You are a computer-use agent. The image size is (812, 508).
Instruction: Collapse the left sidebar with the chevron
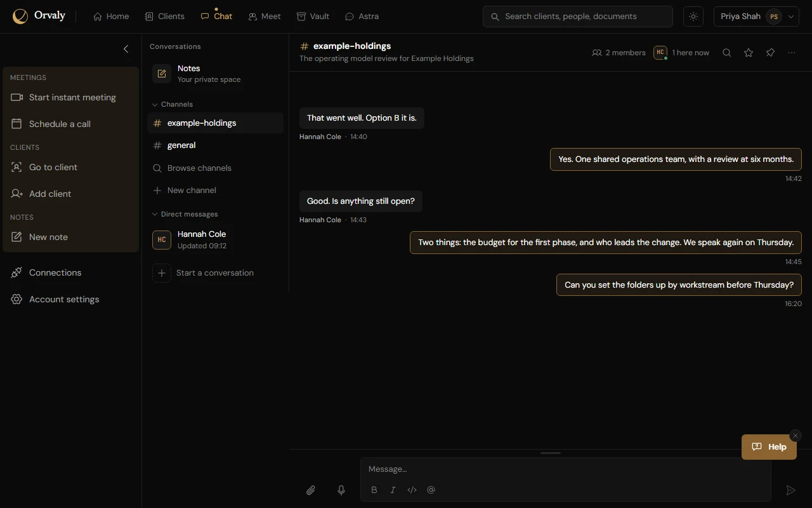pos(126,49)
